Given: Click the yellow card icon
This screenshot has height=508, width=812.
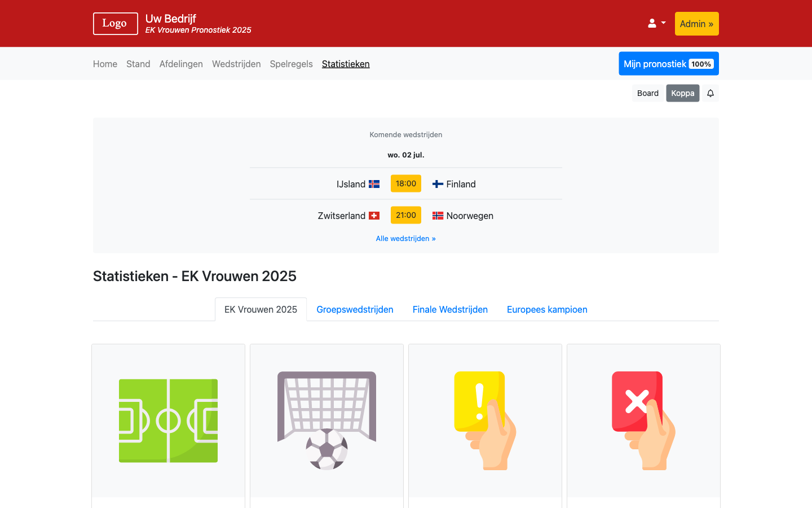Looking at the screenshot, I should pos(485,421).
